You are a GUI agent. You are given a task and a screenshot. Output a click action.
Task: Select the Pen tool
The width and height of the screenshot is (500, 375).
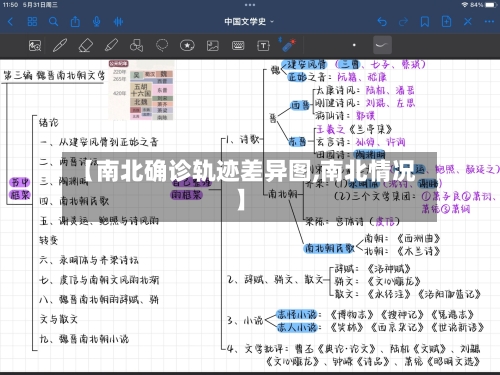pyautogui.click(x=60, y=45)
